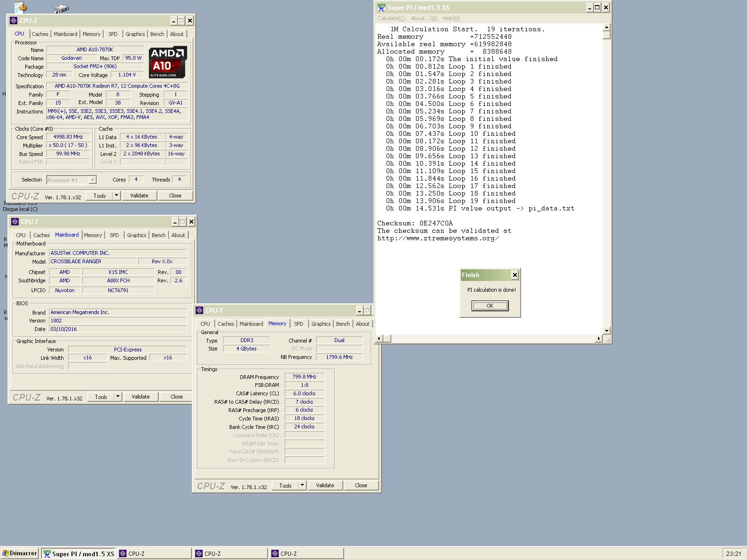Click Close in the Mainboard CPU-Z window

pos(176,397)
